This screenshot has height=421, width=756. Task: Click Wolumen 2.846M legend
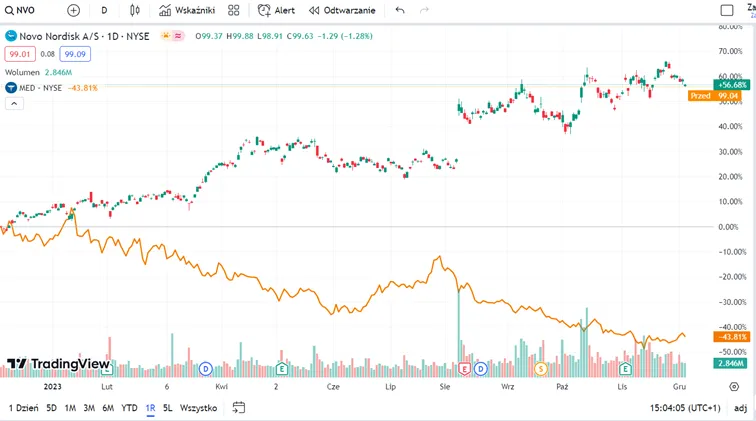pyautogui.click(x=39, y=72)
